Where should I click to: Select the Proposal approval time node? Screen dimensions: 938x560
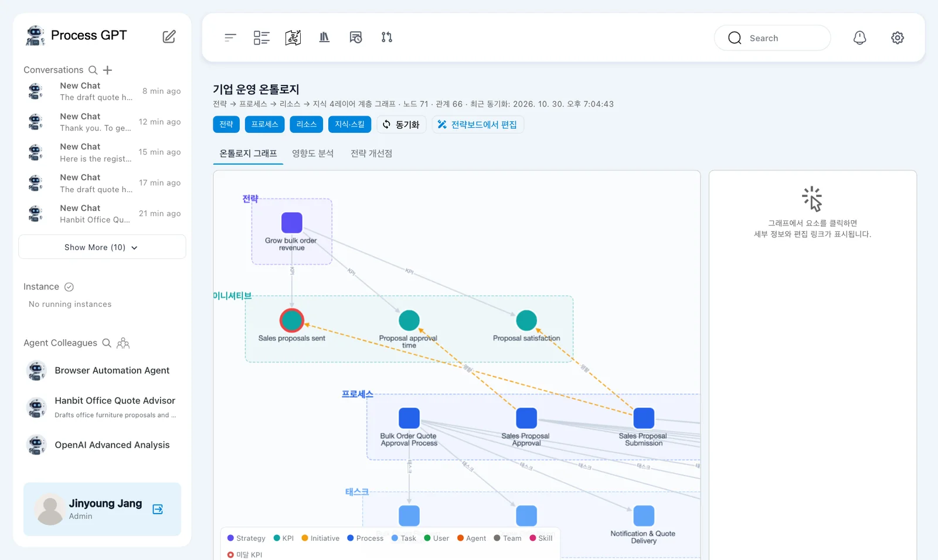[409, 320]
